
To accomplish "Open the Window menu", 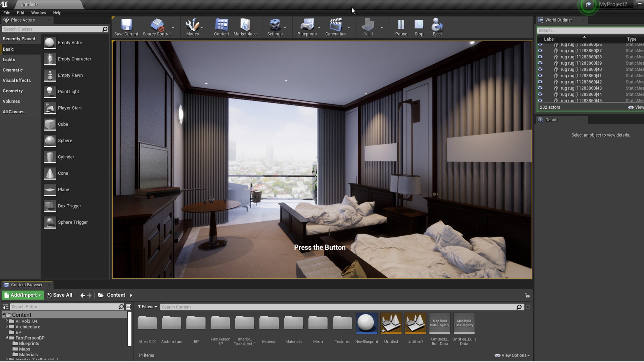I will tap(38, 13).
